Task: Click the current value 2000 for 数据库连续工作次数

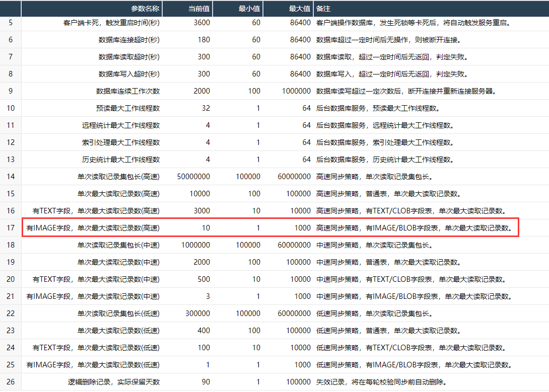Action: click(x=201, y=91)
